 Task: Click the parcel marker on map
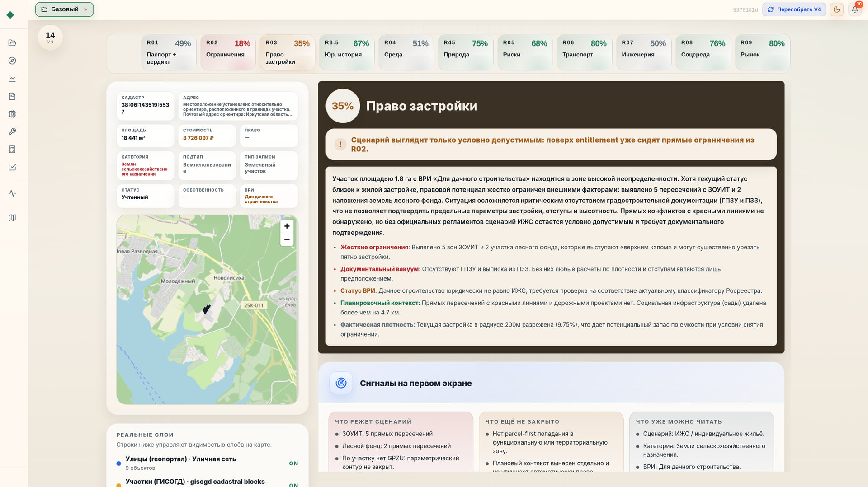207,309
